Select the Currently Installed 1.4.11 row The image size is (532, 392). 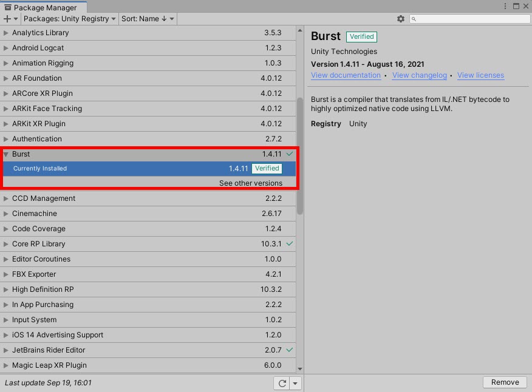click(x=149, y=169)
